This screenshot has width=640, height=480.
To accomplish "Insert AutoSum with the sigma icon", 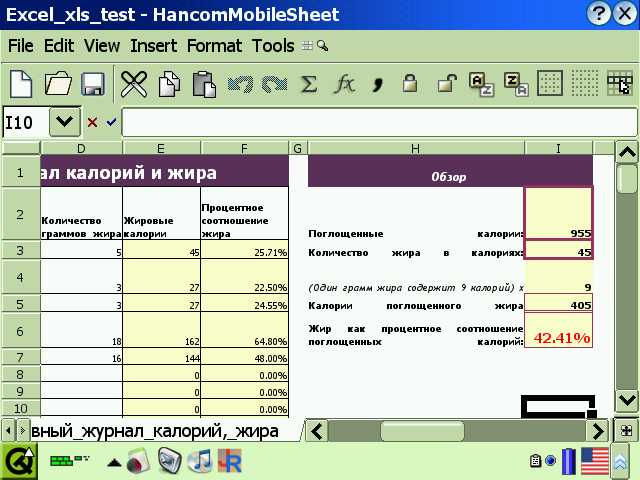I will pyautogui.click(x=309, y=84).
